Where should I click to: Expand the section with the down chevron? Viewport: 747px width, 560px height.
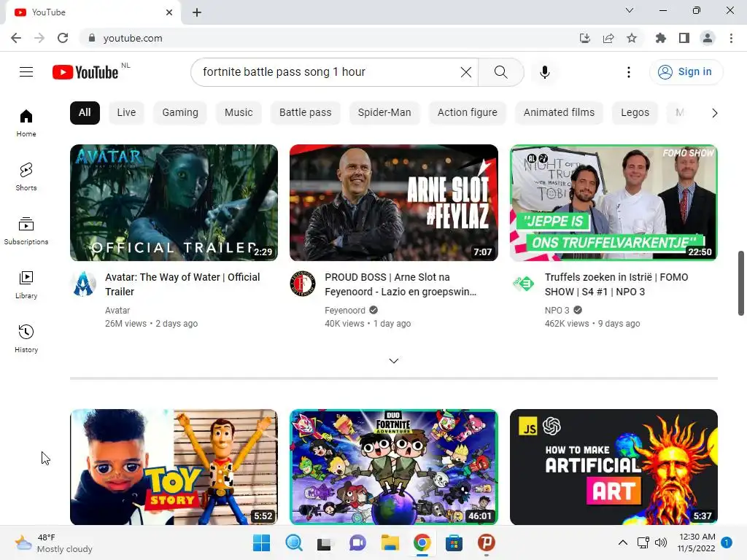[x=393, y=361]
